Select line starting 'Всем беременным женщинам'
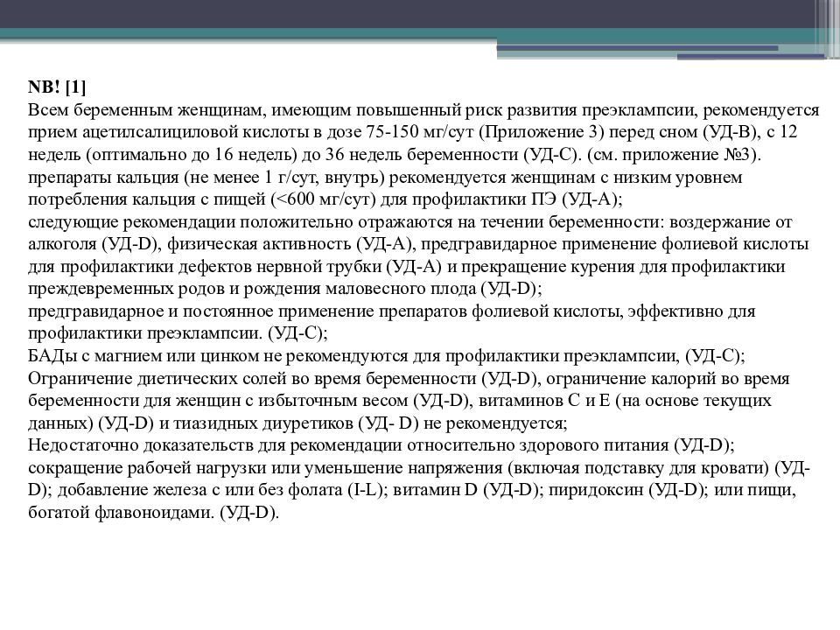 pos(423,110)
